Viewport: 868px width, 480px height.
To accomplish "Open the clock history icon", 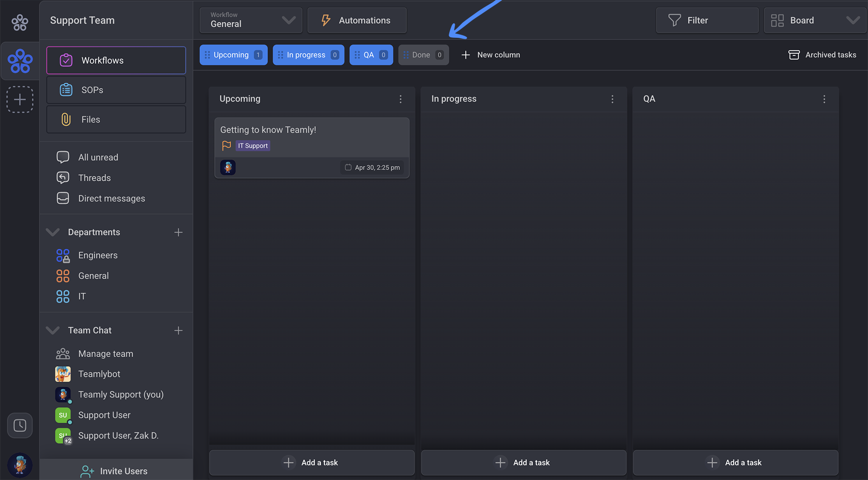I will pos(20,425).
